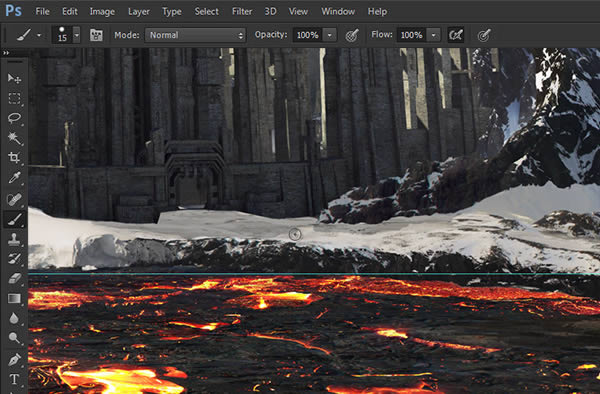
Task: Select the Pen tool
Action: (14, 360)
